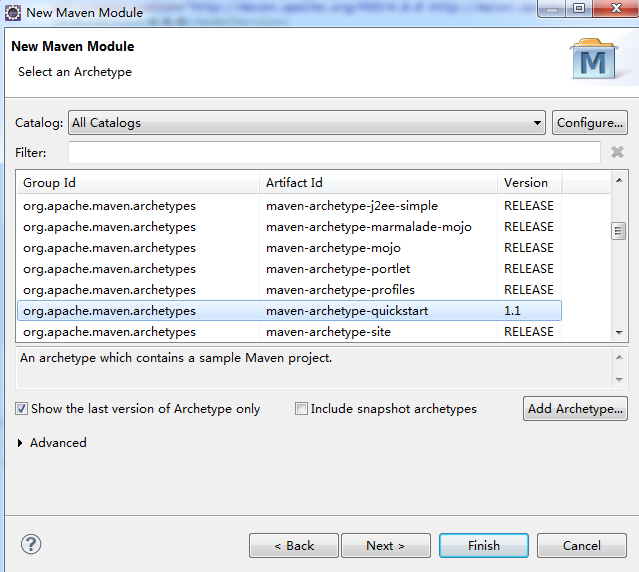This screenshot has width=639, height=572.
Task: Click the archetype list scrollbar down arrow
Action: click(x=619, y=333)
